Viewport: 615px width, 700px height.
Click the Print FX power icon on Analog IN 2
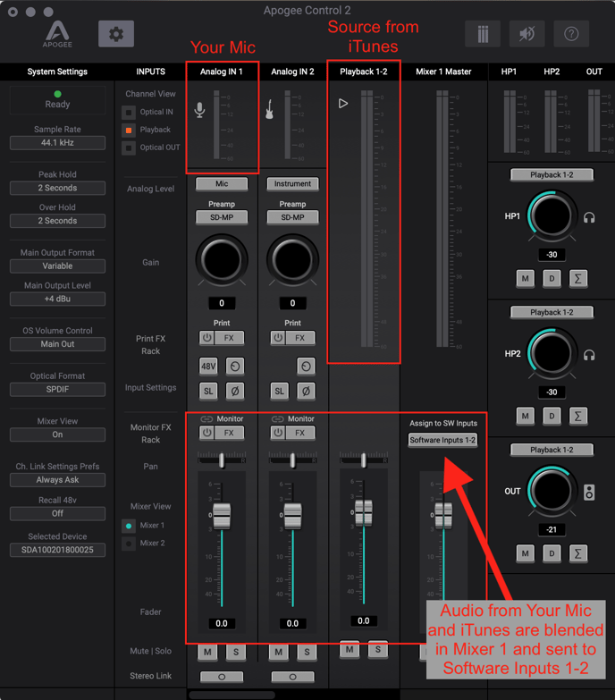278,338
